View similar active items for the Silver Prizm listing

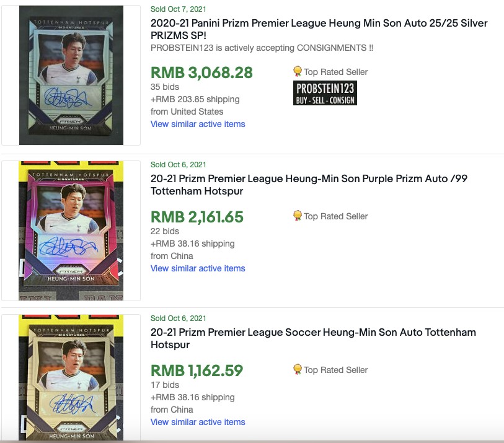(198, 124)
